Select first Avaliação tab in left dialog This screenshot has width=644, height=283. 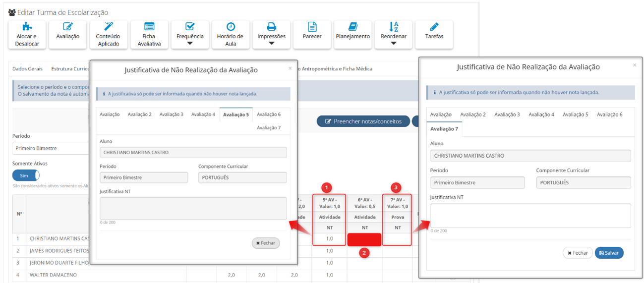coord(110,114)
